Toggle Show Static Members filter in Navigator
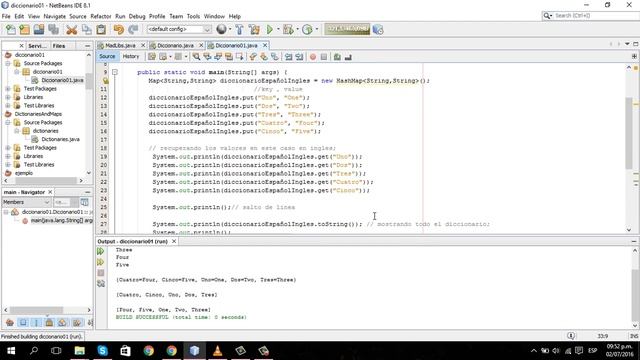 pos(36,322)
